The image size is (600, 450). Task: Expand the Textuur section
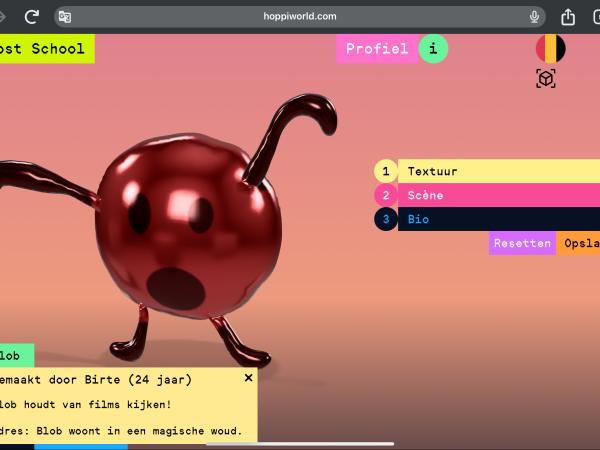(498, 172)
